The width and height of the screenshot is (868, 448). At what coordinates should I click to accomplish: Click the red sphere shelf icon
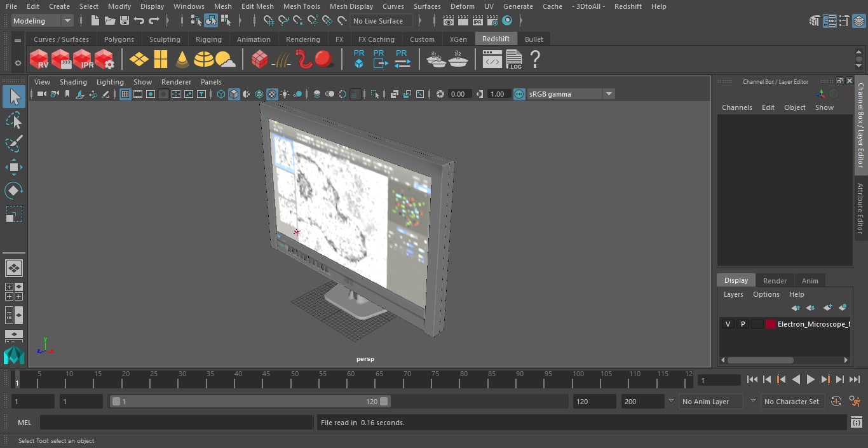pos(324,60)
